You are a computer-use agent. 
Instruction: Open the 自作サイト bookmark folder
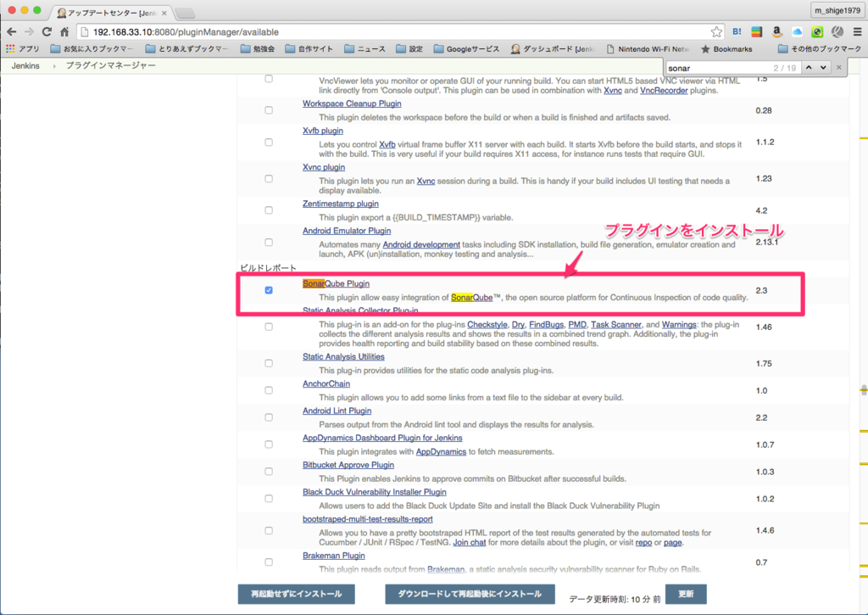click(309, 48)
